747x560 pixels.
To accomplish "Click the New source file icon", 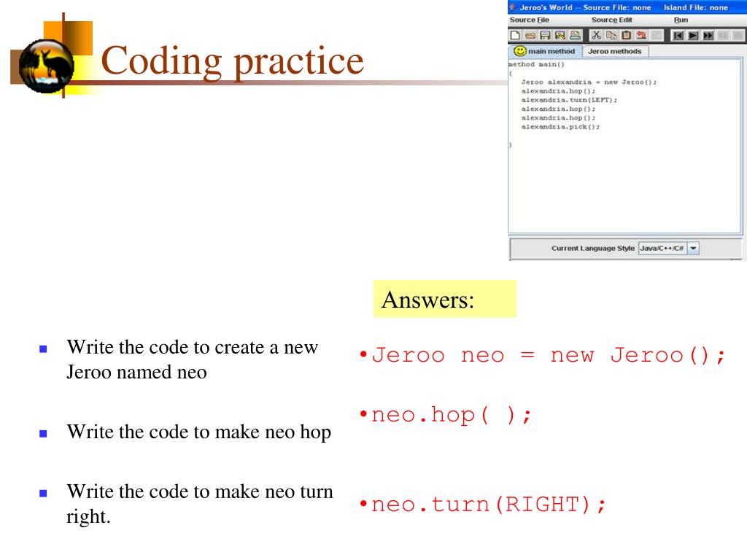I will (515, 35).
